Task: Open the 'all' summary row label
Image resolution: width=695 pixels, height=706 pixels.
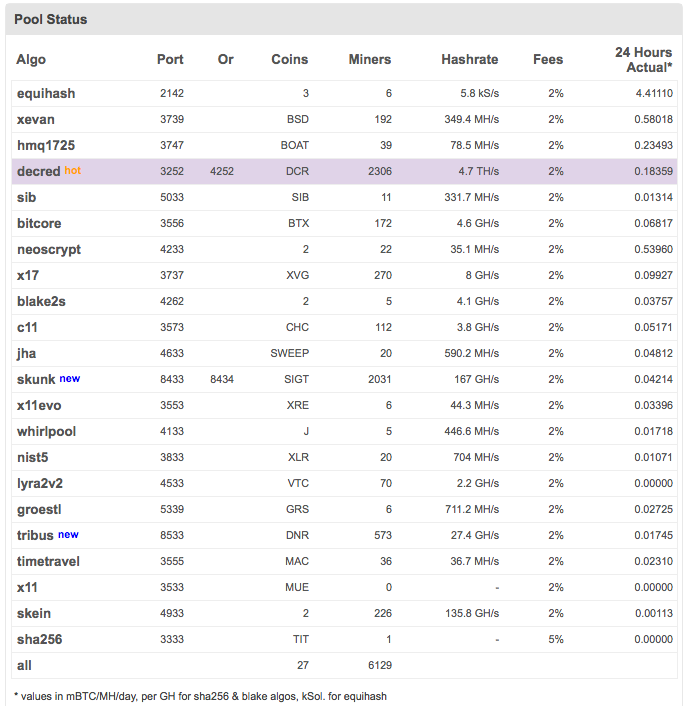Action: [24, 665]
